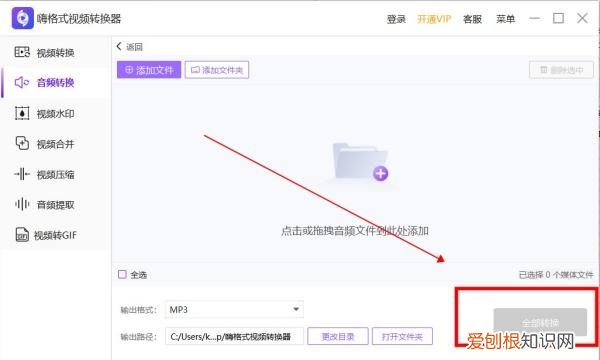Switch to 音频提取 label in sidebar
This screenshot has width=600, height=360.
tap(55, 205)
